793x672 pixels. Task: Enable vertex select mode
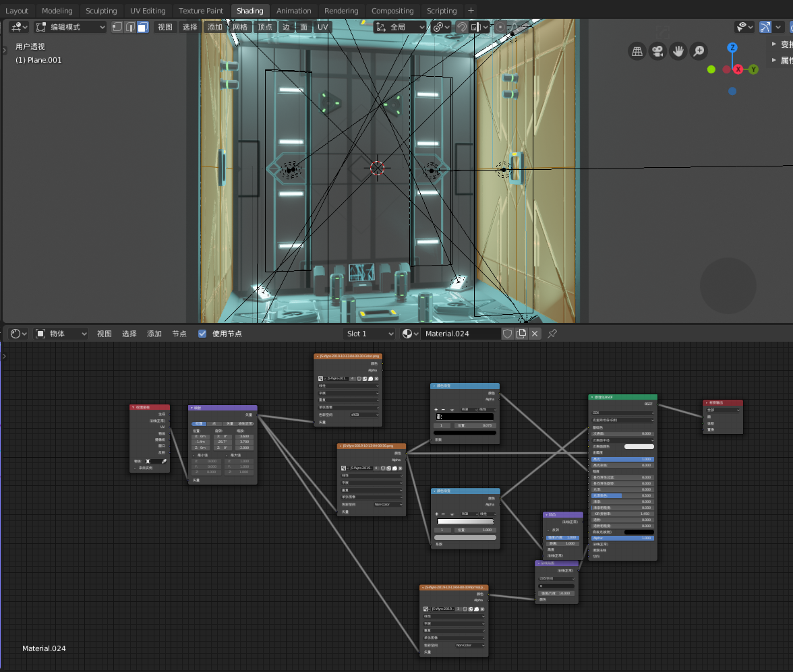point(117,28)
